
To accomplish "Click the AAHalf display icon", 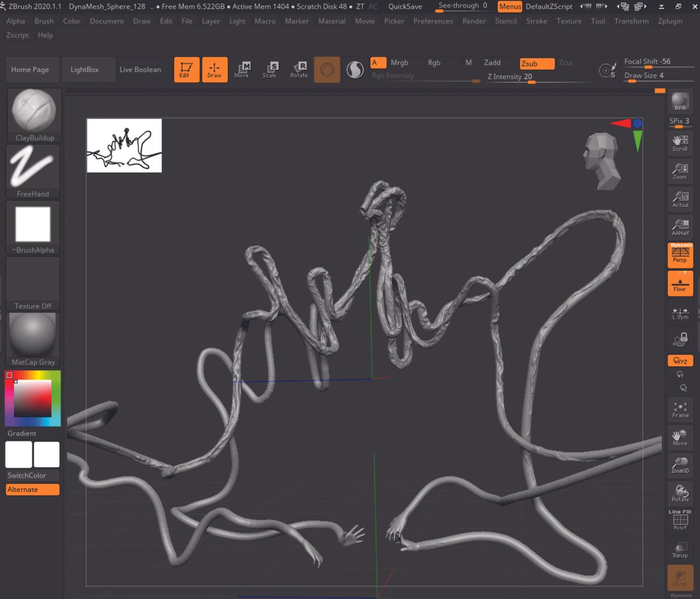I will [679, 226].
